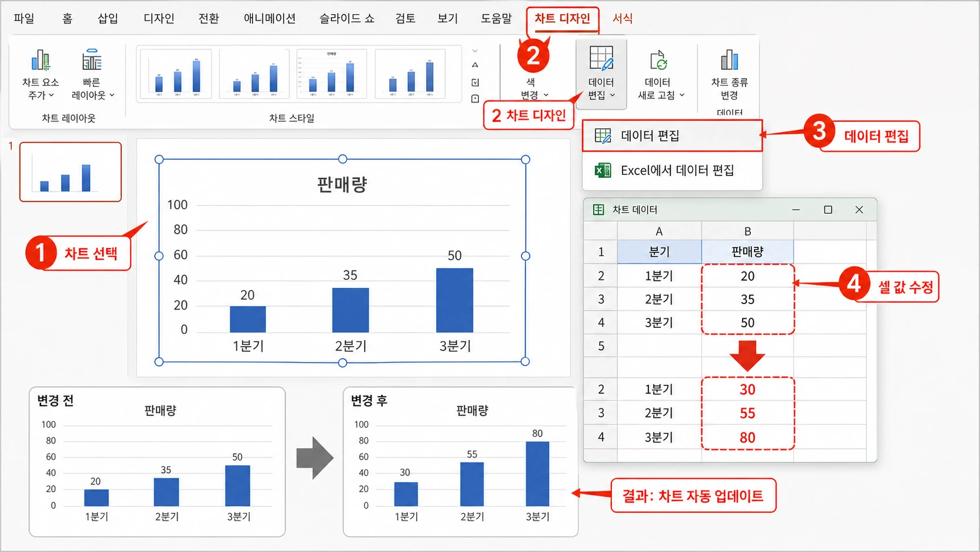Open the 애니메이션 tab
This screenshot has width=980, height=552.
pos(270,18)
